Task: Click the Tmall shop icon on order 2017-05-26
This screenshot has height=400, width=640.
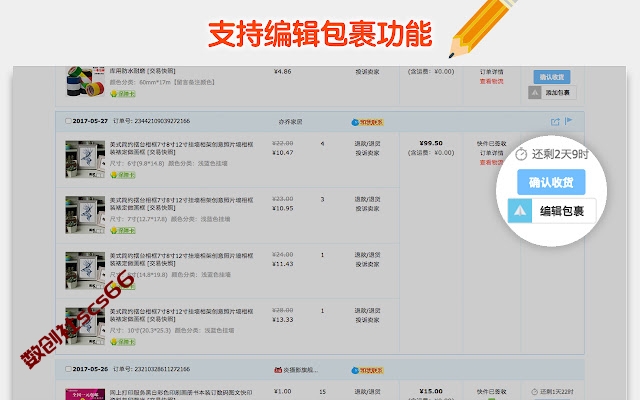Action: tap(278, 370)
